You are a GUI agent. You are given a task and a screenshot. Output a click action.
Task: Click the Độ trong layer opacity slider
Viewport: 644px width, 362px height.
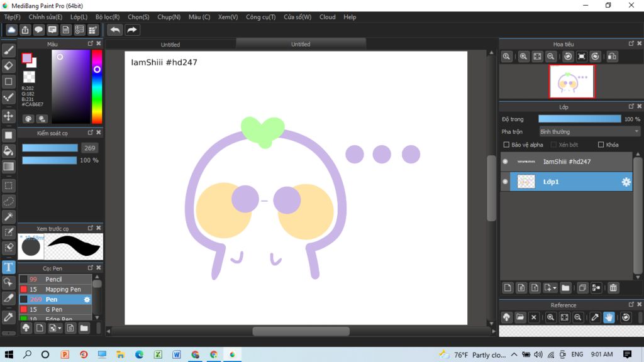coord(579,119)
